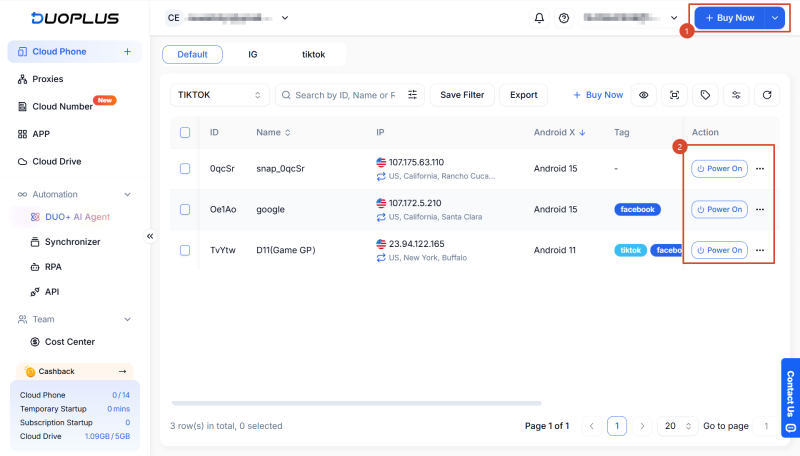800x456 pixels.
Task: Tick the checkbox for D11(Game GP) row
Action: click(185, 250)
